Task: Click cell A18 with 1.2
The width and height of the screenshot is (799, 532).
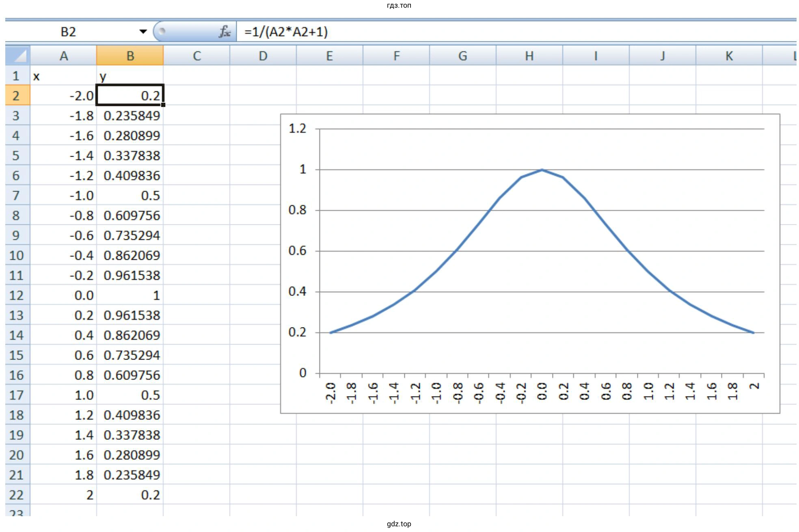Action: click(63, 415)
